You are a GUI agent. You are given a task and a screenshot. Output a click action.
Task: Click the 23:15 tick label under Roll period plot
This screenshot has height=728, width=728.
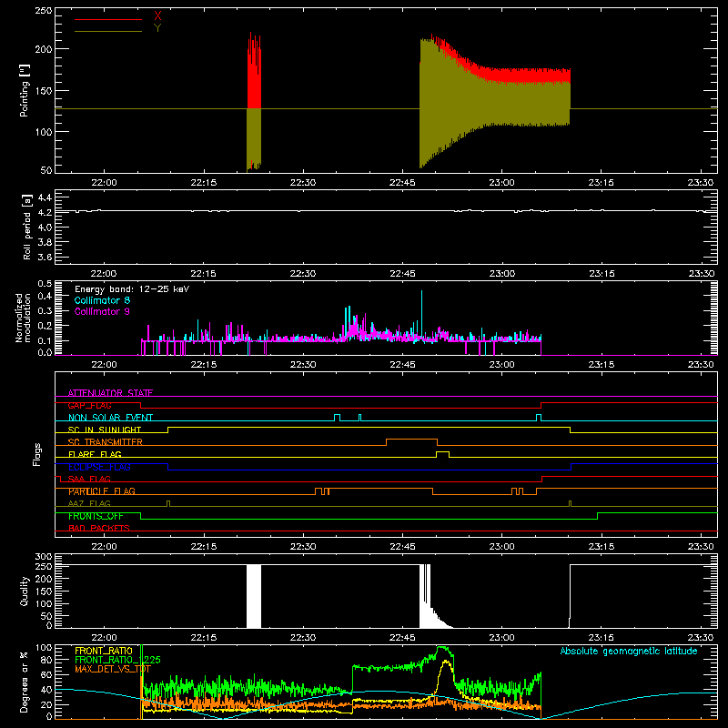[602, 274]
